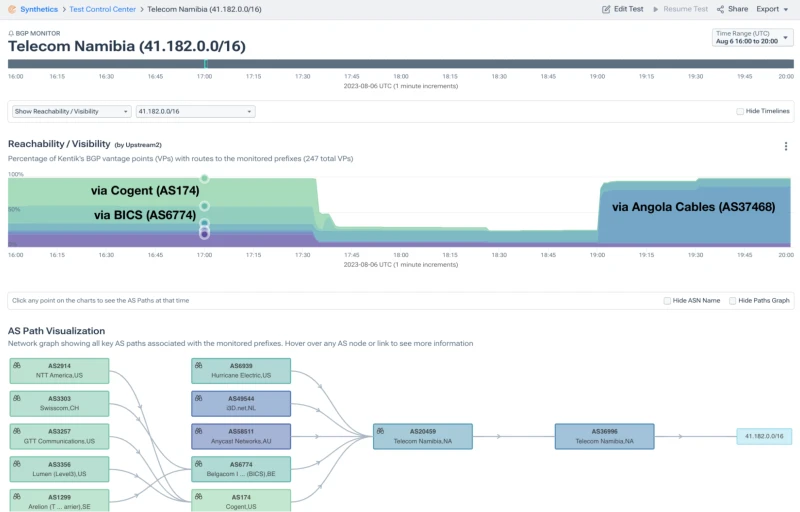Image resolution: width=800 pixels, height=512 pixels.
Task: Select the AS6774 Belgacom (BICS) node
Action: click(x=241, y=469)
